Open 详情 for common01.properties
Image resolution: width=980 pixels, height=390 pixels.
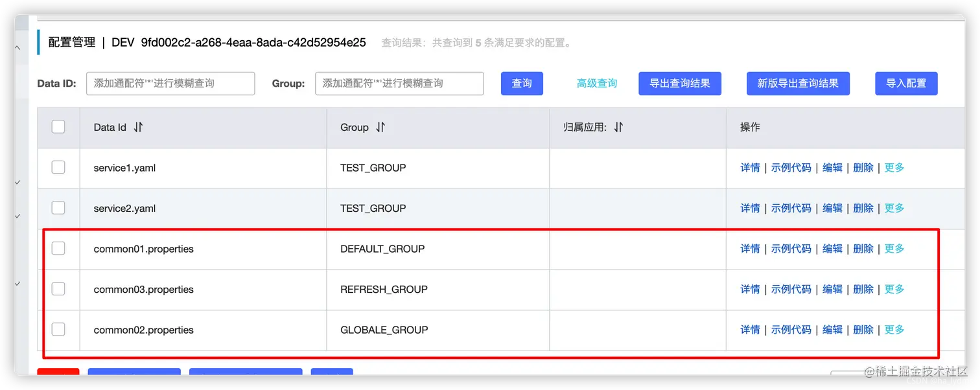point(750,249)
